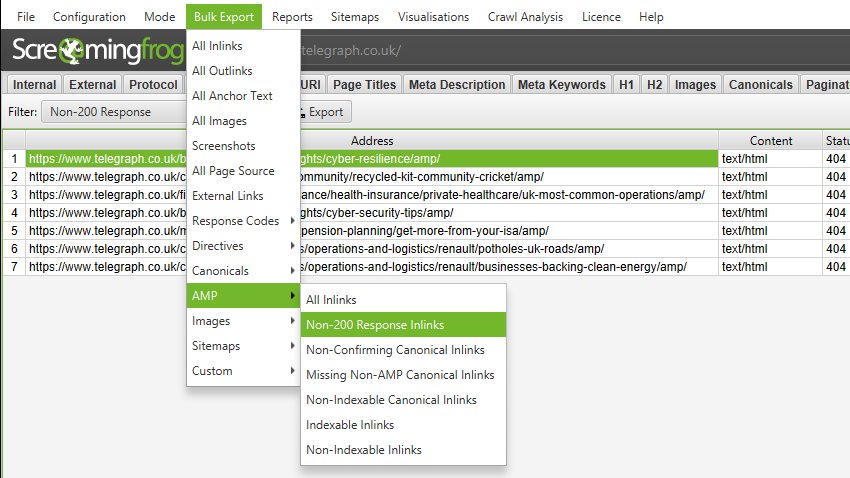Viewport: 850px width, 478px height.
Task: Select the get-more-from-your-isa/amp/ row
Action: pyautogui.click(x=372, y=230)
